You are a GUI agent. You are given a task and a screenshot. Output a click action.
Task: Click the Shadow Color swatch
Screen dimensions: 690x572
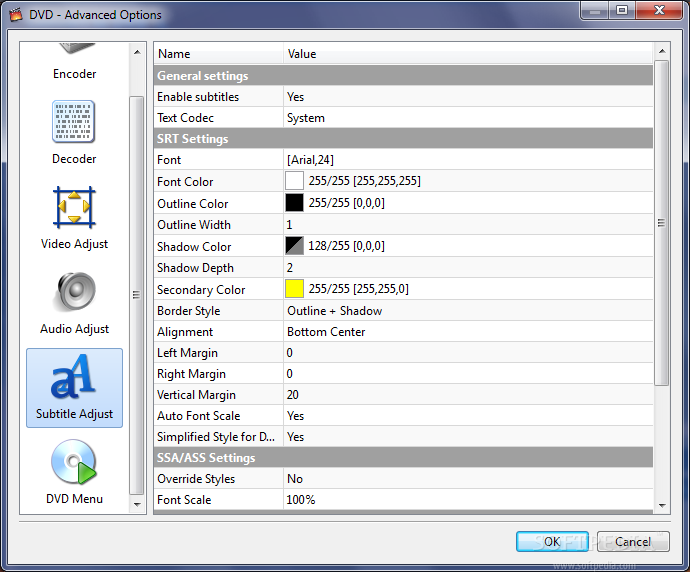[x=294, y=246]
